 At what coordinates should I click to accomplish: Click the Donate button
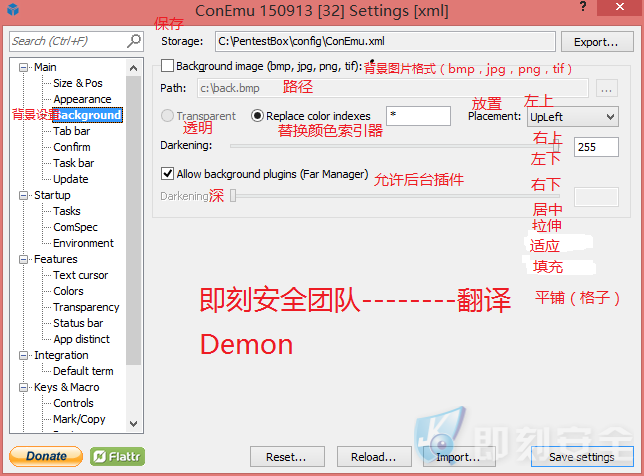coord(46,456)
